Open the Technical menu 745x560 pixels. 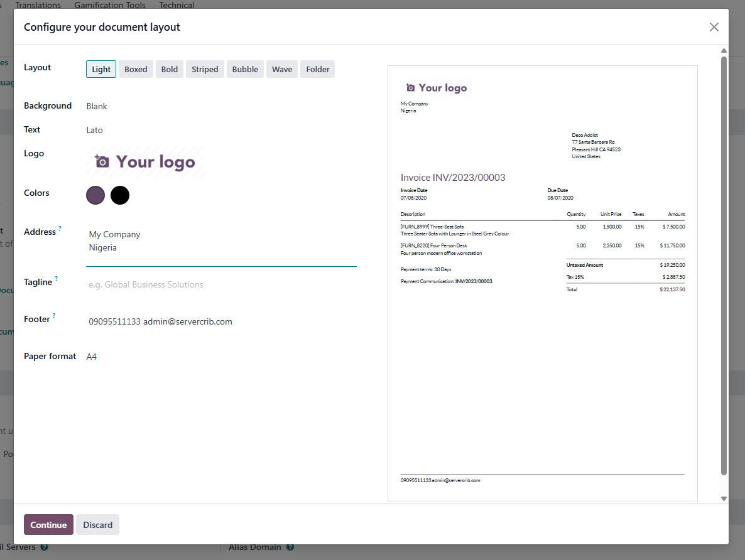click(177, 5)
